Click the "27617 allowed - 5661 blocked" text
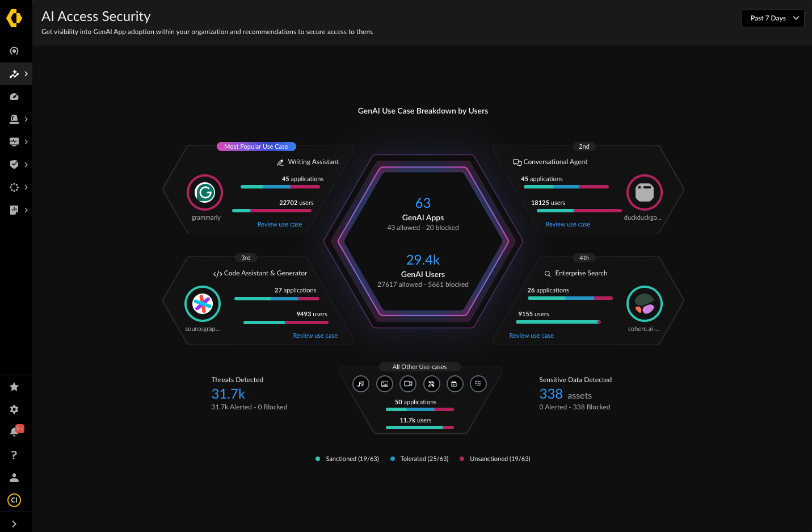 tap(423, 284)
